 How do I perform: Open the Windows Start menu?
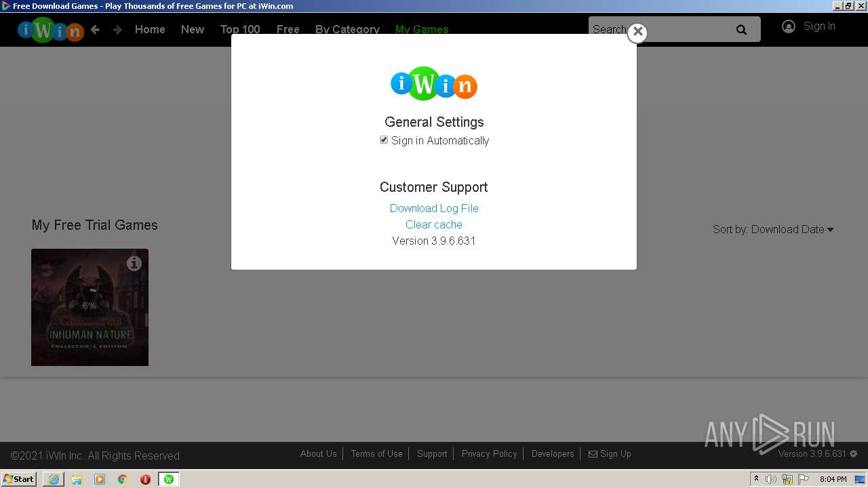click(18, 479)
